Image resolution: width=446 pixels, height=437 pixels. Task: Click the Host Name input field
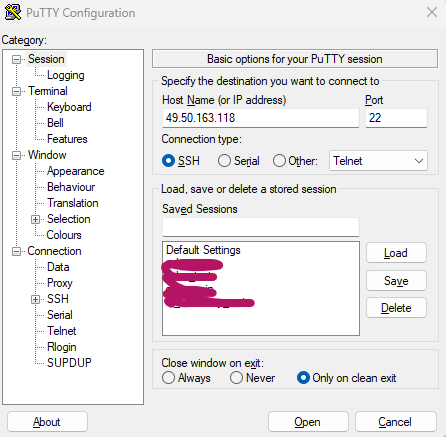coord(261,118)
